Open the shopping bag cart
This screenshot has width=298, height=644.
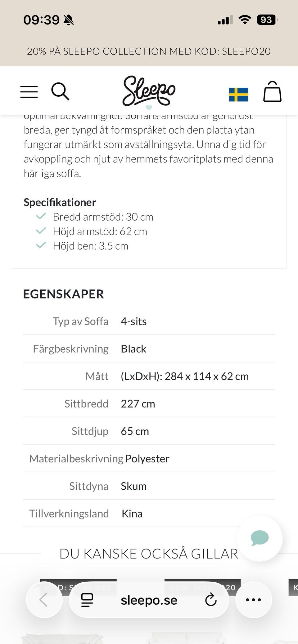[272, 92]
